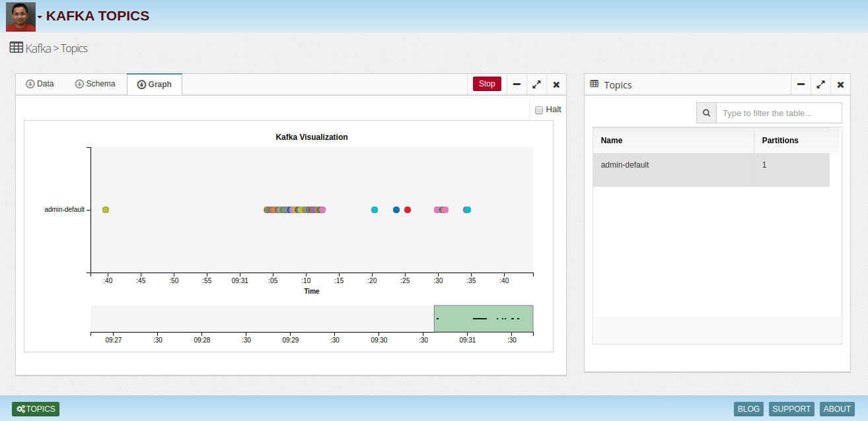Viewport: 868px width, 421px height.
Task: Focus the table filter input field
Action: pos(779,113)
